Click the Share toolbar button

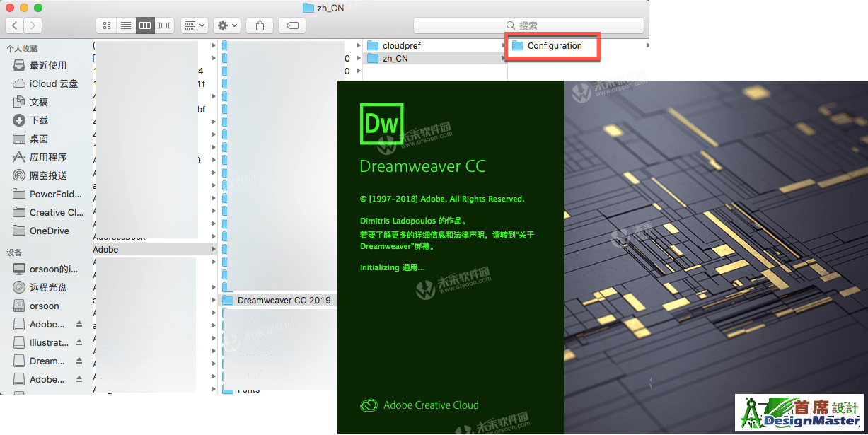click(260, 25)
